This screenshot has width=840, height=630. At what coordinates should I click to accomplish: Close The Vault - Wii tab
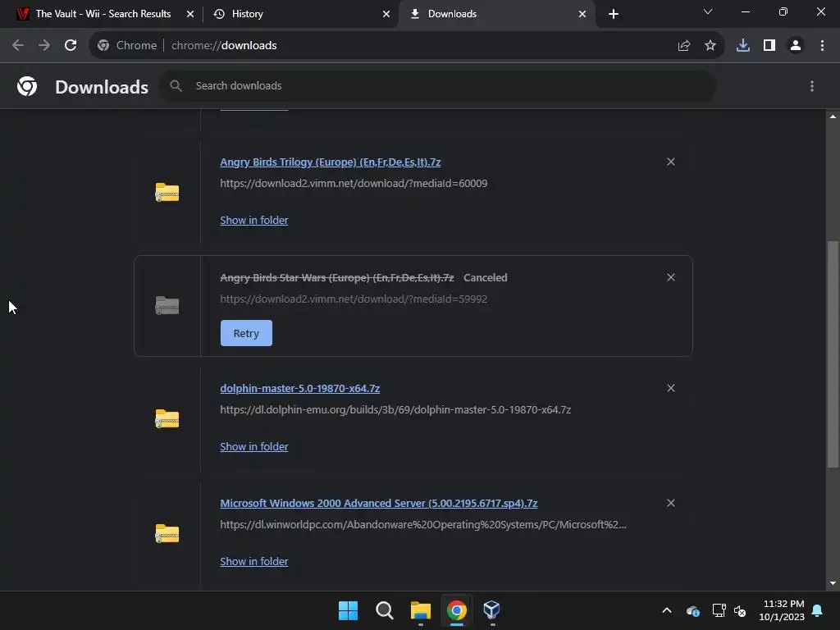point(190,14)
